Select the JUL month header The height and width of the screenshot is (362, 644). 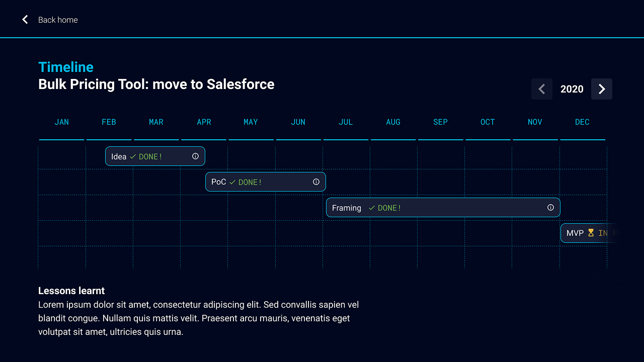coord(346,122)
